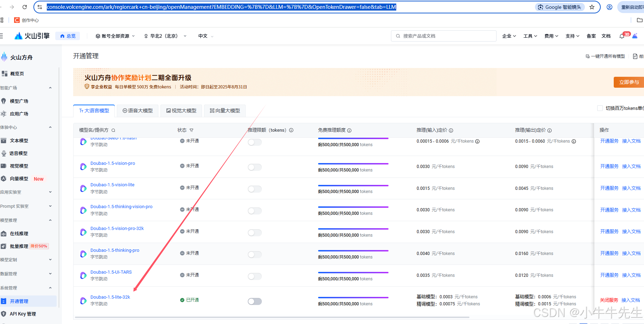This screenshot has width=644, height=324.
Task: Open API Key 管理 sidebar item
Action: click(x=23, y=314)
